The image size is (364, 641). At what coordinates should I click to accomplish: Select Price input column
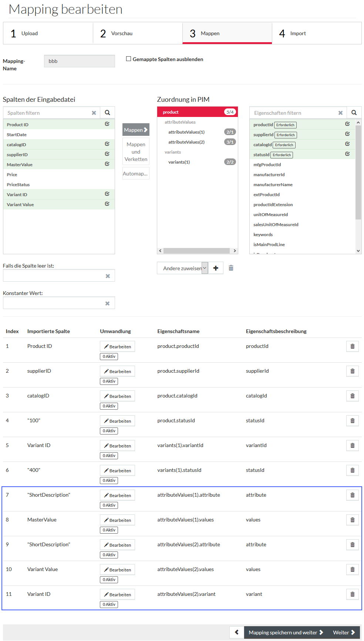point(59,174)
